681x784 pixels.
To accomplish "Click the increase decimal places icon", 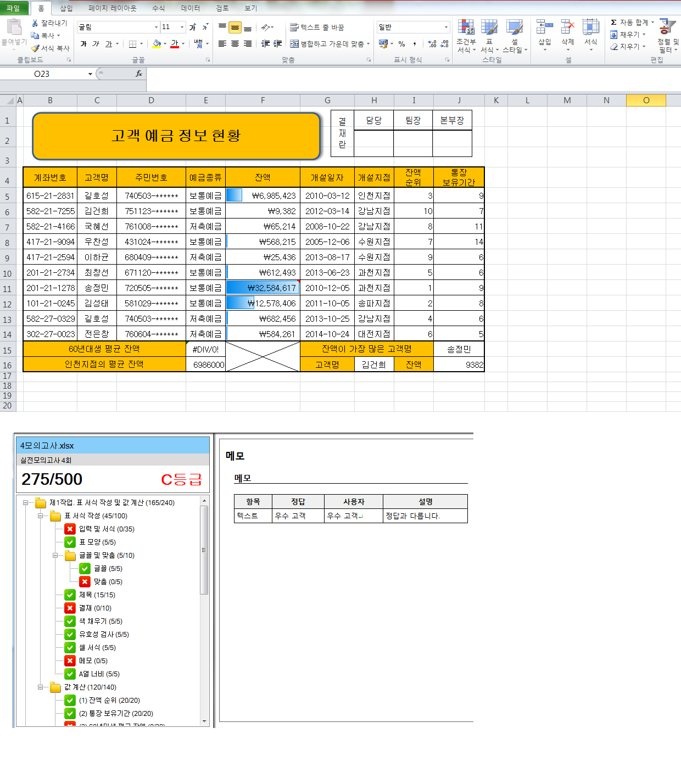I will point(432,44).
